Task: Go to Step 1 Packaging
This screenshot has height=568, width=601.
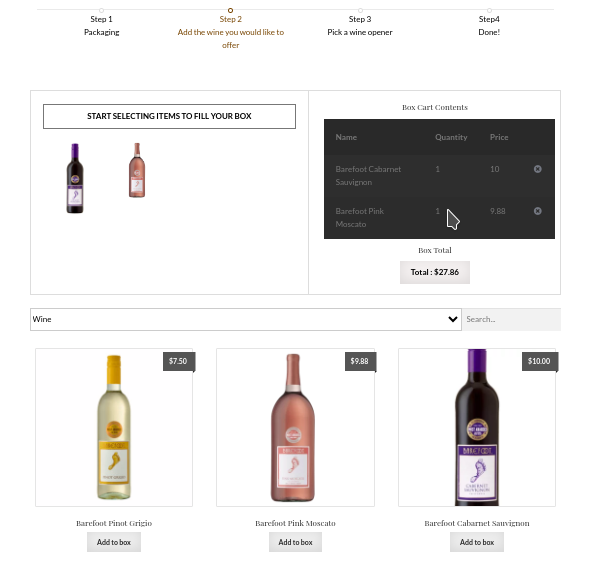Action: point(102,25)
